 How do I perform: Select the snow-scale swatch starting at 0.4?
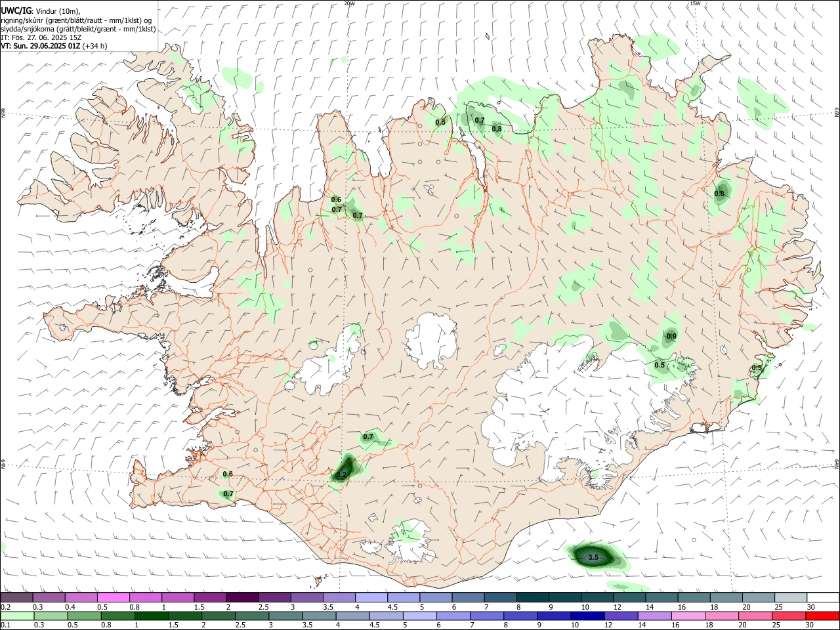pyautogui.click(x=81, y=598)
